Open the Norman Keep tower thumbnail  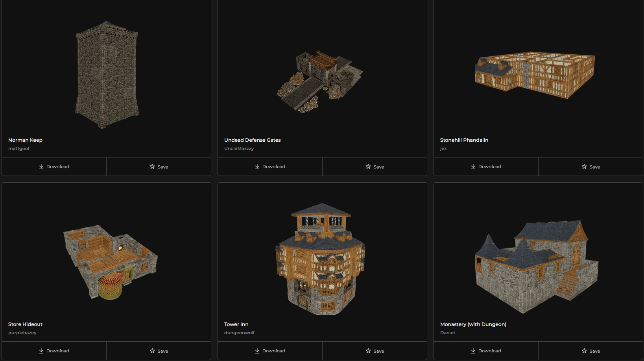tap(107, 75)
